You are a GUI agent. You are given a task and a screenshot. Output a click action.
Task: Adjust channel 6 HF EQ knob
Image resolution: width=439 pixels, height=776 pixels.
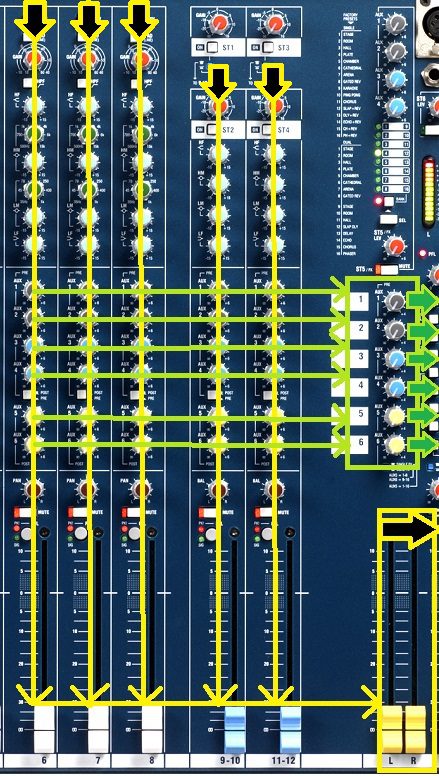pyautogui.click(x=34, y=105)
